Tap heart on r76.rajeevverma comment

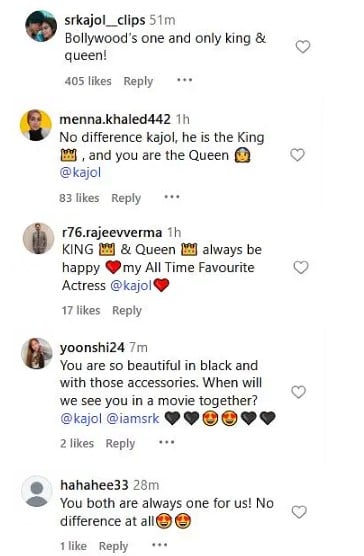coord(301,267)
